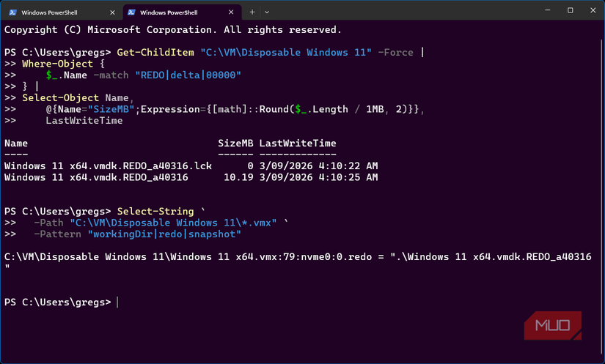Click the LastWriteTime column header
The width and height of the screenshot is (605, 364).
298,144
